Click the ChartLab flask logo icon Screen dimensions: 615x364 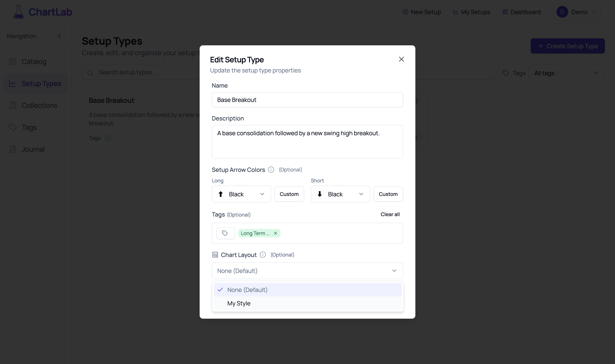(x=18, y=12)
